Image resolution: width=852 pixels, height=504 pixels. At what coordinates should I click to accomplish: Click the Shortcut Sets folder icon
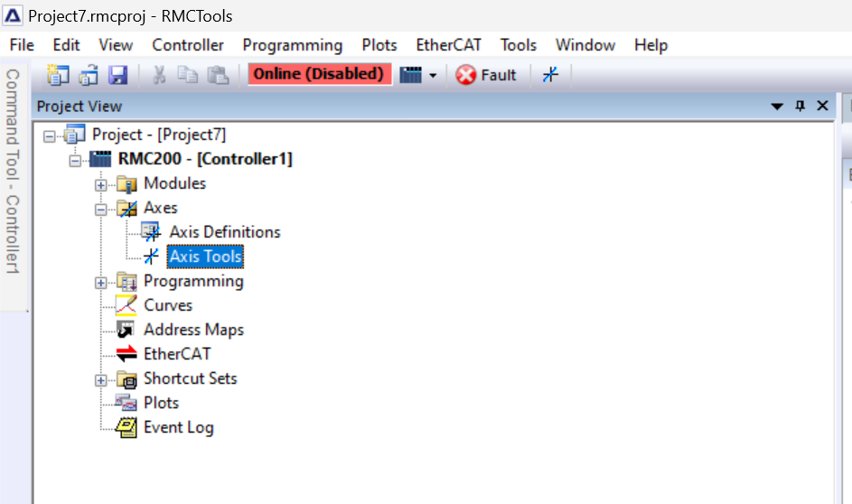coord(126,379)
